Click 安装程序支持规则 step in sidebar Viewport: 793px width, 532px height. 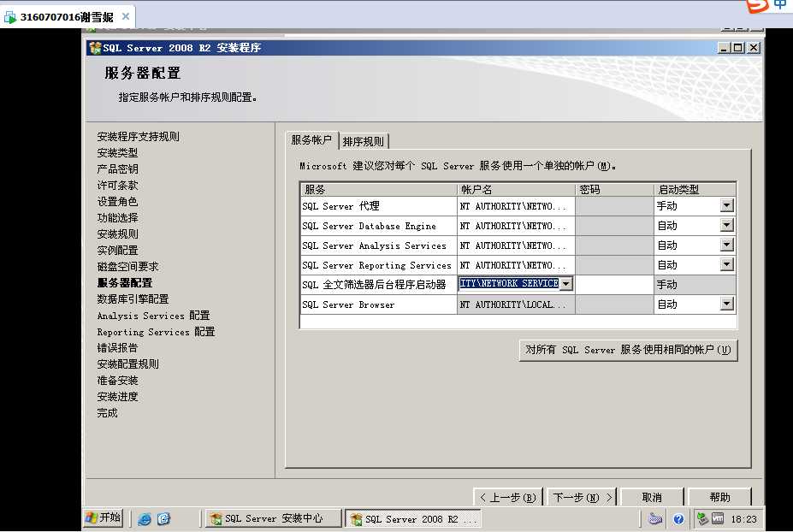coord(138,137)
